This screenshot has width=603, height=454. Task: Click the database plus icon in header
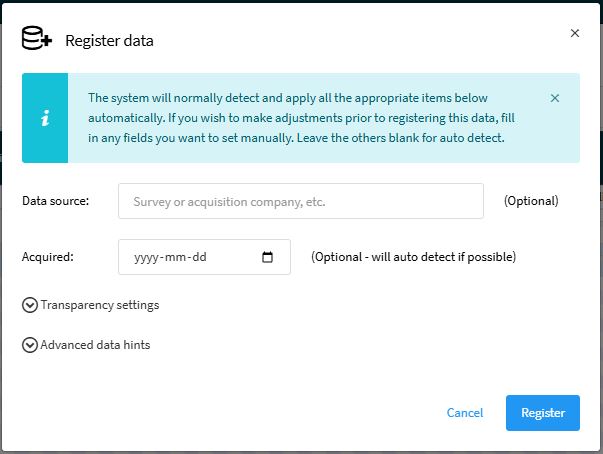point(37,38)
